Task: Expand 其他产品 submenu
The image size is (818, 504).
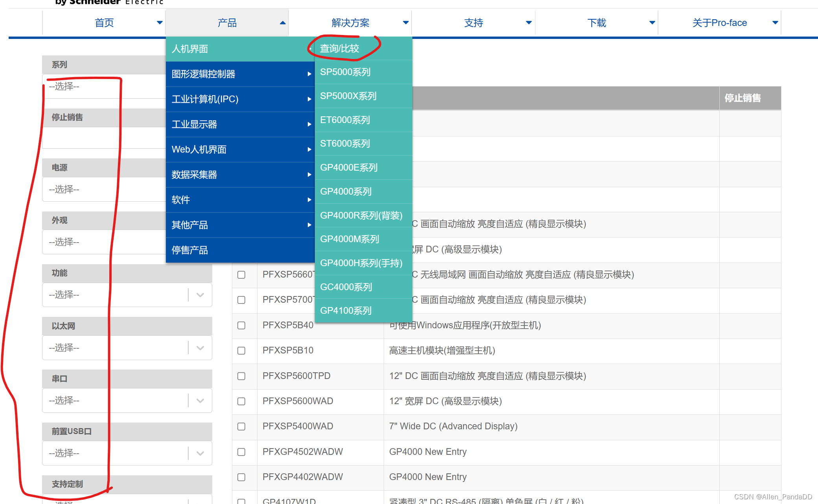Action: pos(240,225)
